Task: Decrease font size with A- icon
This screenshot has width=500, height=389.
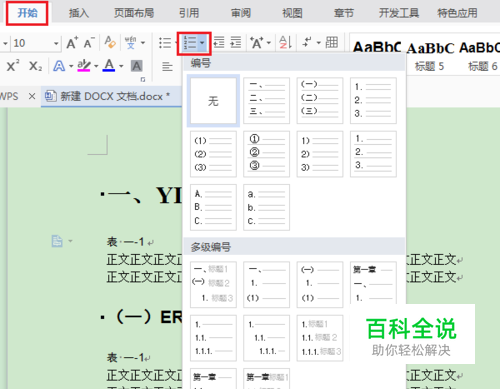Action: point(89,43)
